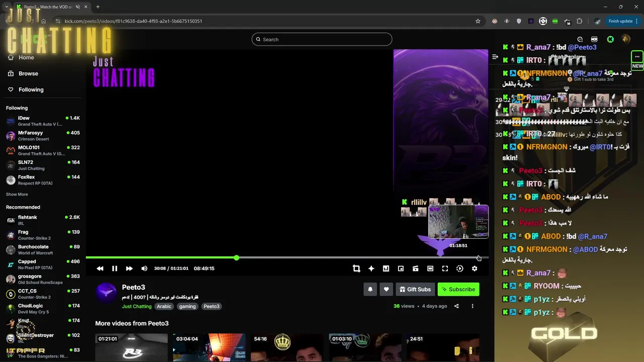Click NOK icon in Kick header

click(x=594, y=39)
